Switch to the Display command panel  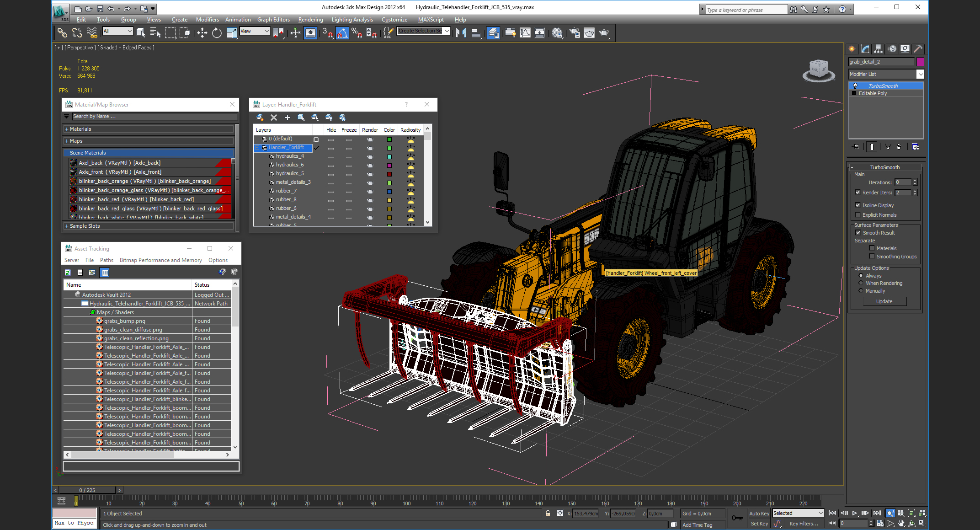click(905, 49)
